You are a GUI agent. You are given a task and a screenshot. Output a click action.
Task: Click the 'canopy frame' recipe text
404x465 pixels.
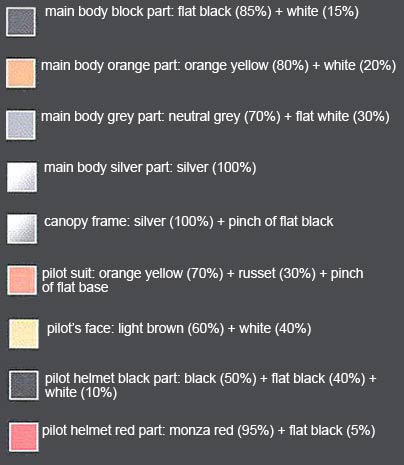pos(189,221)
